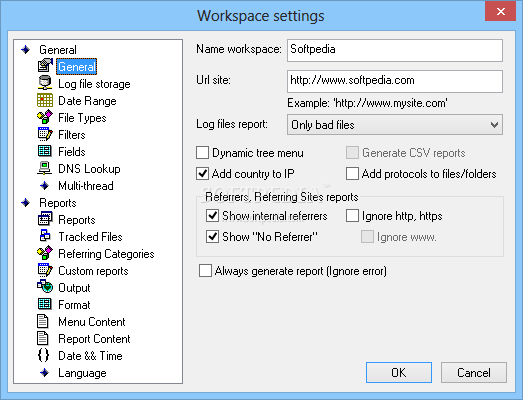Click the Log file storage database icon
Viewport: 523px width, 400px height.
click(x=45, y=83)
